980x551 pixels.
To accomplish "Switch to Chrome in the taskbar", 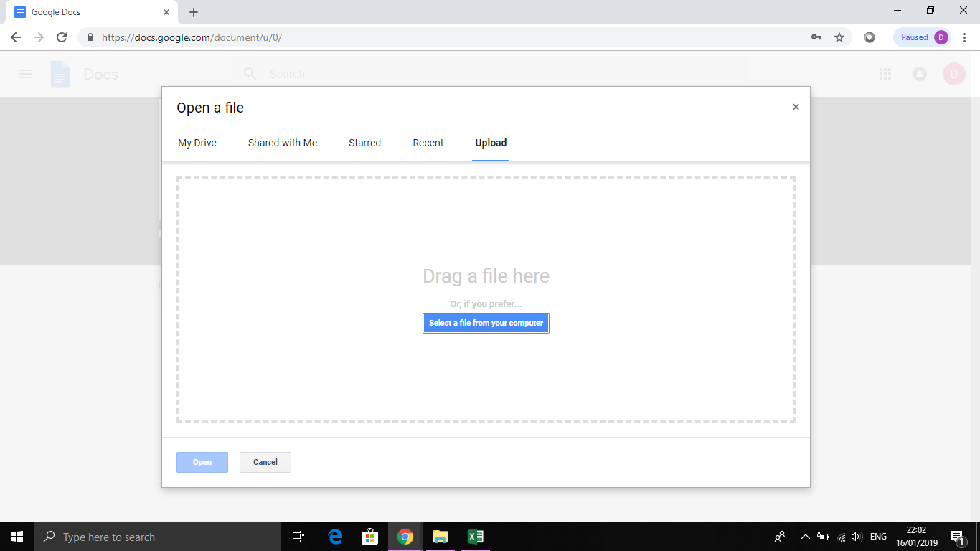I will pyautogui.click(x=405, y=537).
